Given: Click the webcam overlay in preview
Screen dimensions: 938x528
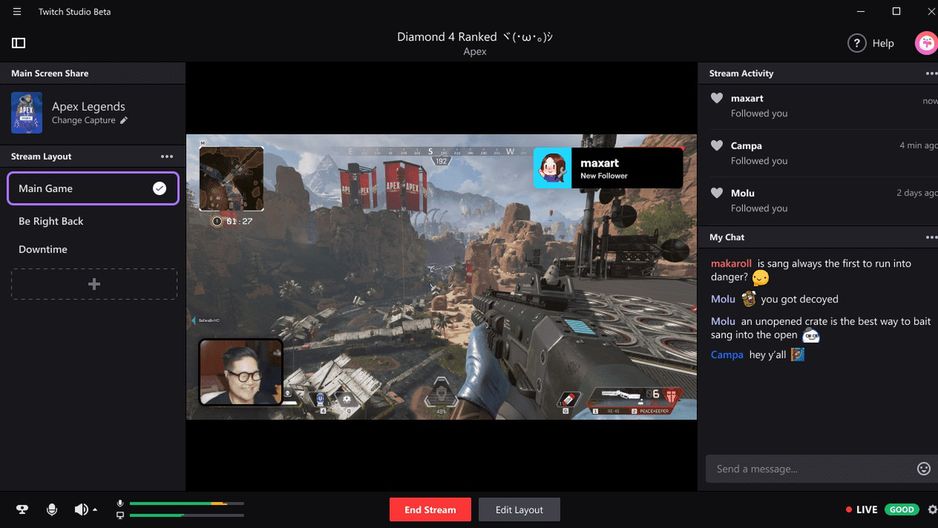Looking at the screenshot, I should point(240,372).
